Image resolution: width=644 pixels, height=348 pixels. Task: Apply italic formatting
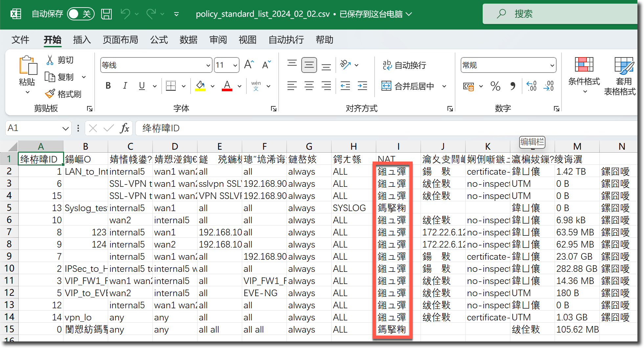[125, 86]
